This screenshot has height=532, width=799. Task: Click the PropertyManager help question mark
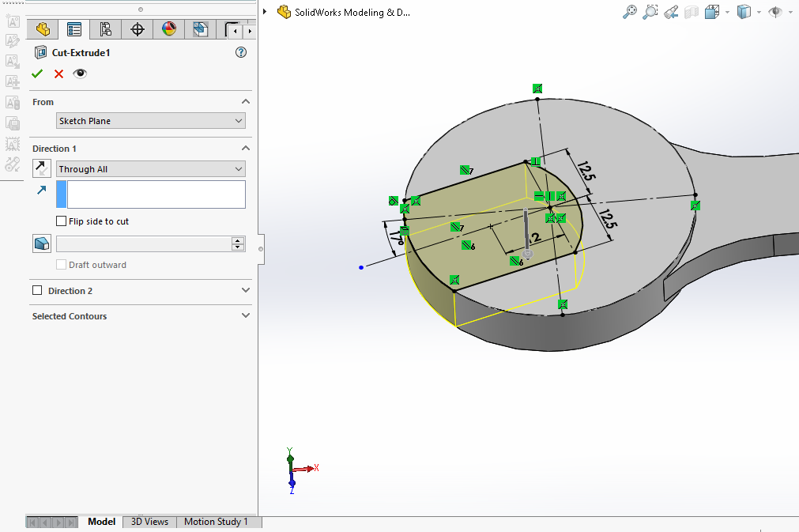tap(241, 53)
